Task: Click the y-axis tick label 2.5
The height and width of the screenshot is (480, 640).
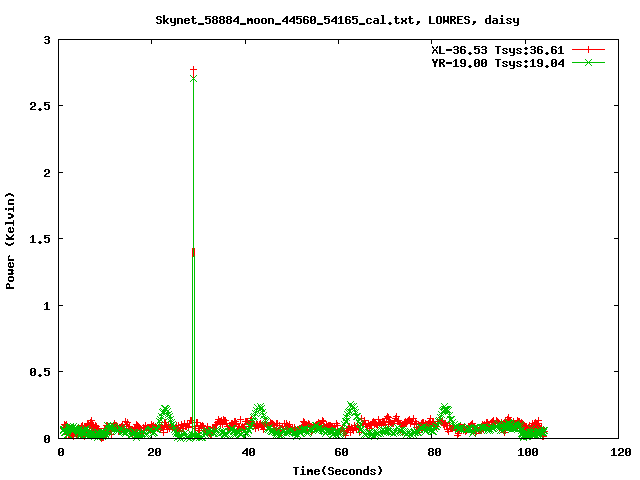Action: click(x=40, y=106)
